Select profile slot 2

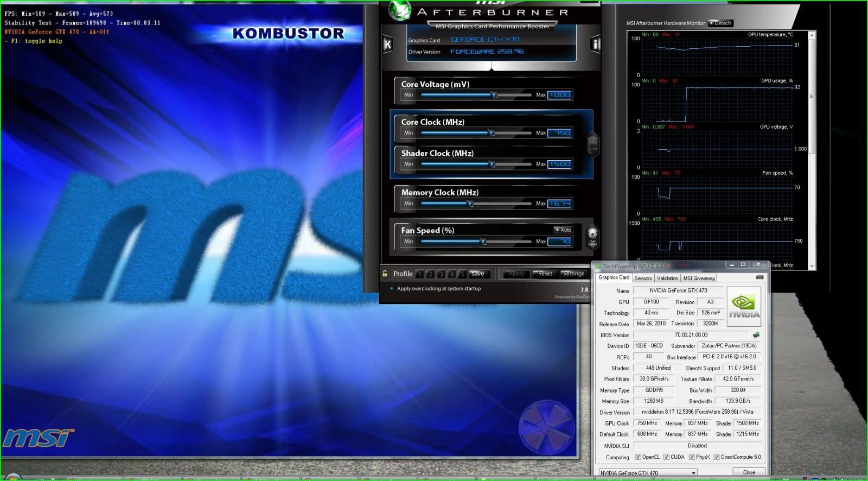(x=430, y=274)
